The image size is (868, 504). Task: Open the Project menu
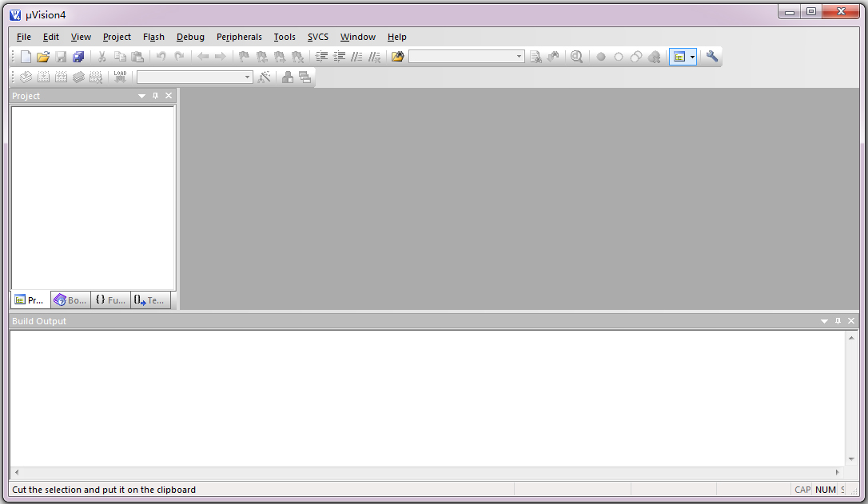click(117, 37)
